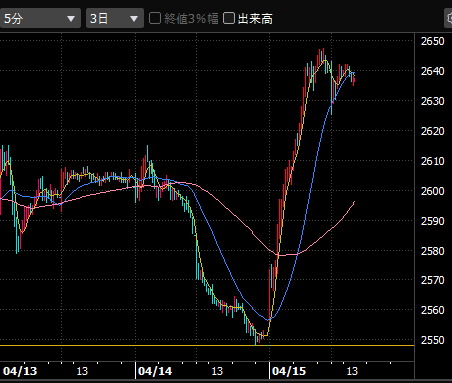This screenshot has height=383, width=452.
Task: Select the 2580 price axis label
Action: [x=433, y=251]
